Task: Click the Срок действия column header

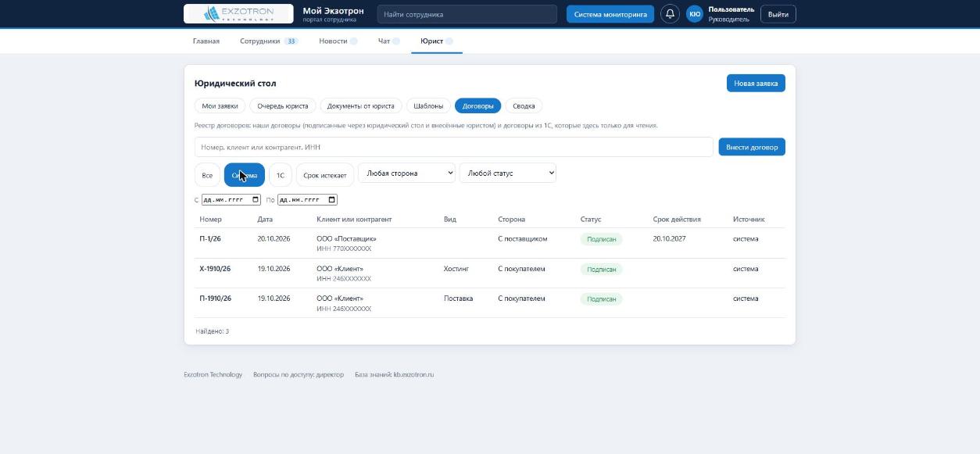Action: click(x=677, y=220)
